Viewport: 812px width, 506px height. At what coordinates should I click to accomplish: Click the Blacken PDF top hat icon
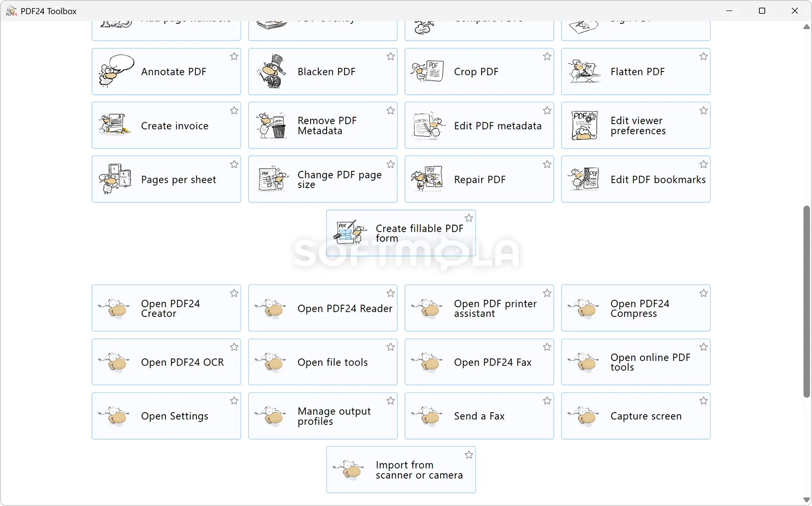click(x=273, y=71)
